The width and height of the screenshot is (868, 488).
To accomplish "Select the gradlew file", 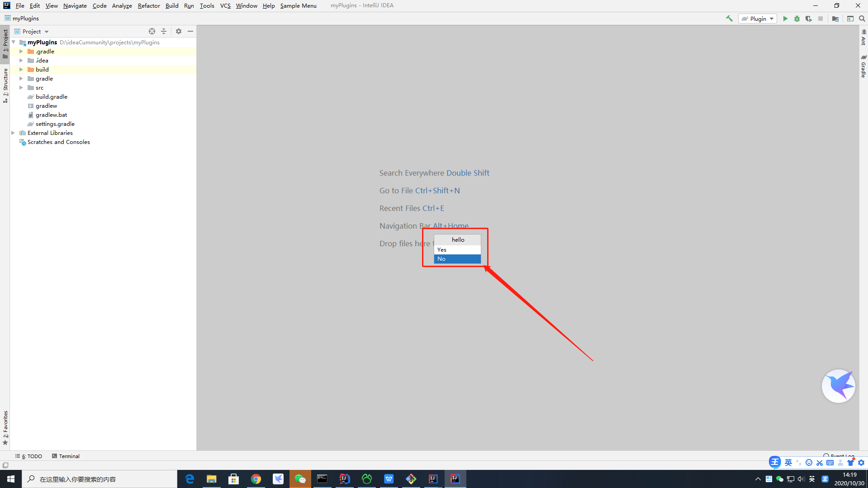I will point(46,105).
